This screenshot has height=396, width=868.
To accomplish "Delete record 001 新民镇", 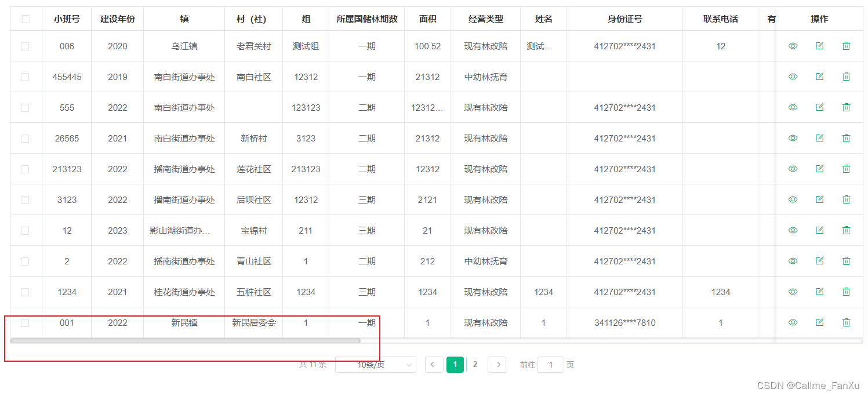I will click(846, 322).
